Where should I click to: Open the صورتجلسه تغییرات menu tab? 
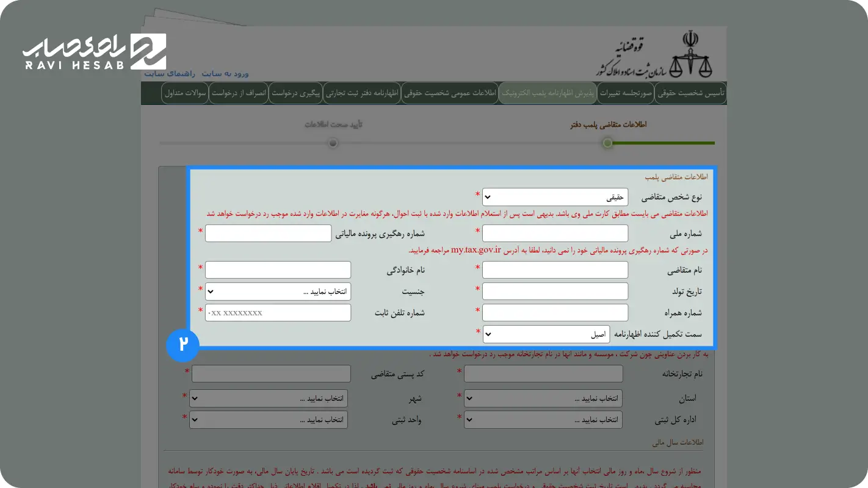coord(626,93)
